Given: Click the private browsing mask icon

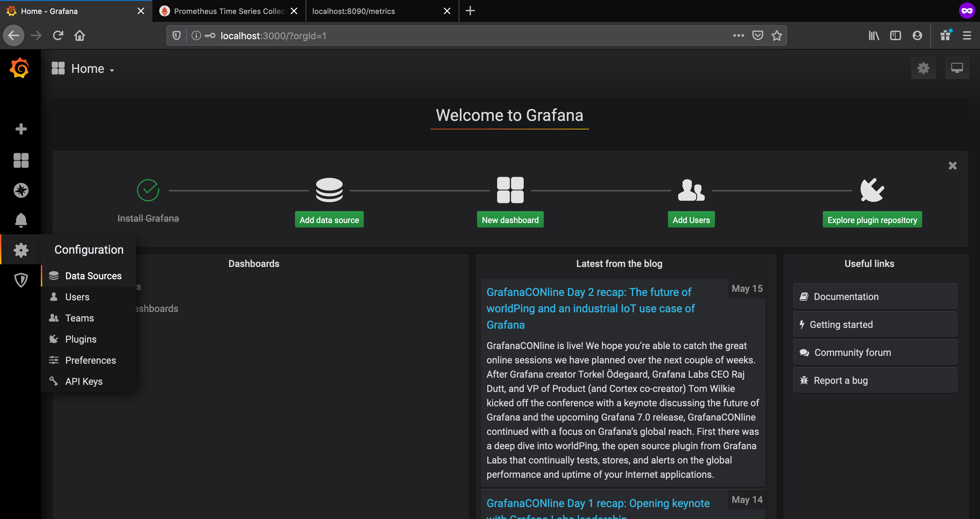Looking at the screenshot, I should tap(967, 11).
